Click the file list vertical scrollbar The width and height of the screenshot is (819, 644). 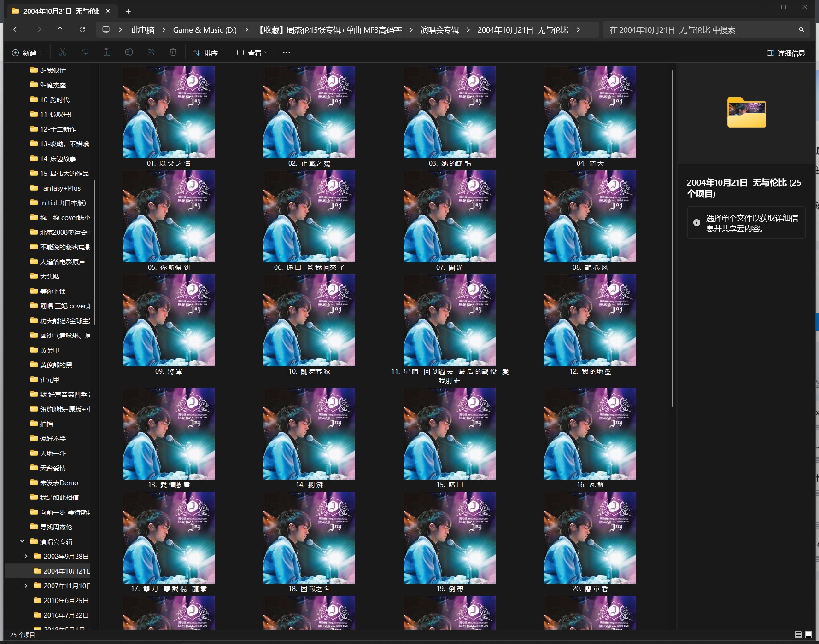(x=673, y=238)
